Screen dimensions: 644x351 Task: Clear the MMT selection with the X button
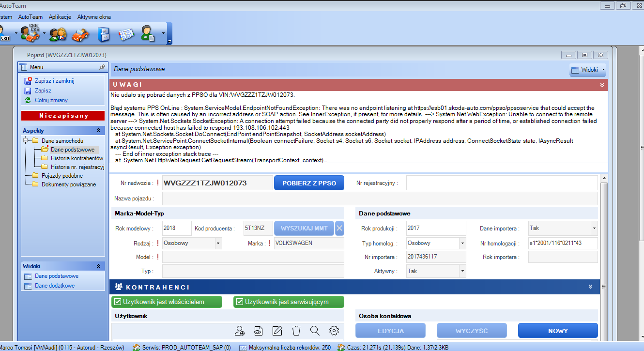tap(340, 229)
